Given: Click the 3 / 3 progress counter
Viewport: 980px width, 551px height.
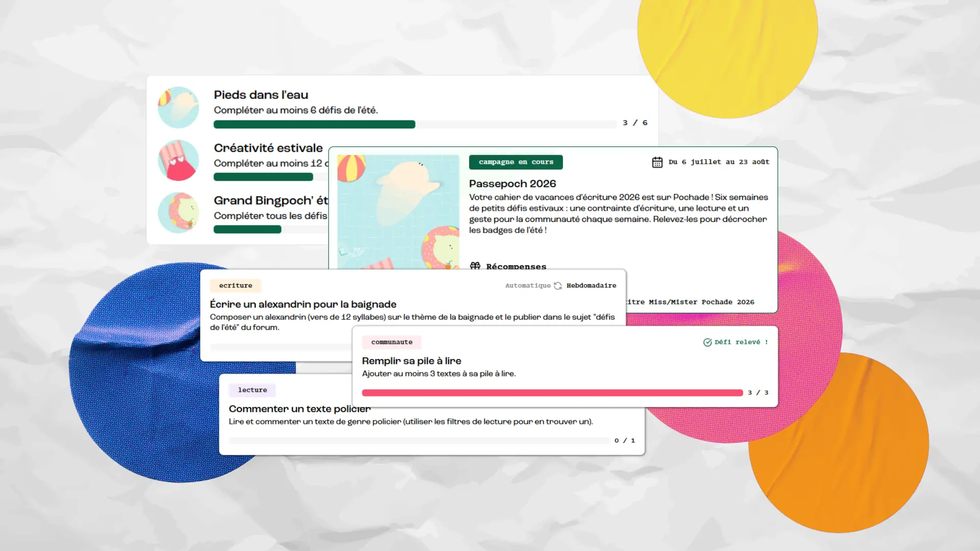Looking at the screenshot, I should [x=758, y=393].
